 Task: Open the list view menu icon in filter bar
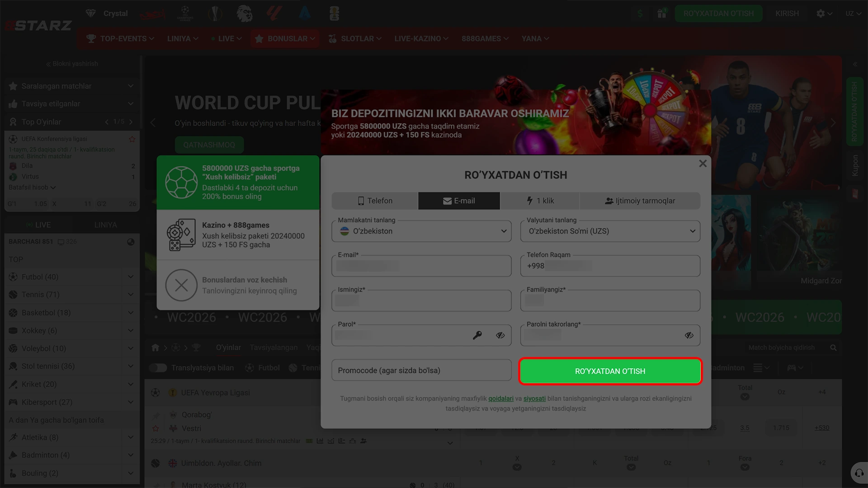[761, 368]
